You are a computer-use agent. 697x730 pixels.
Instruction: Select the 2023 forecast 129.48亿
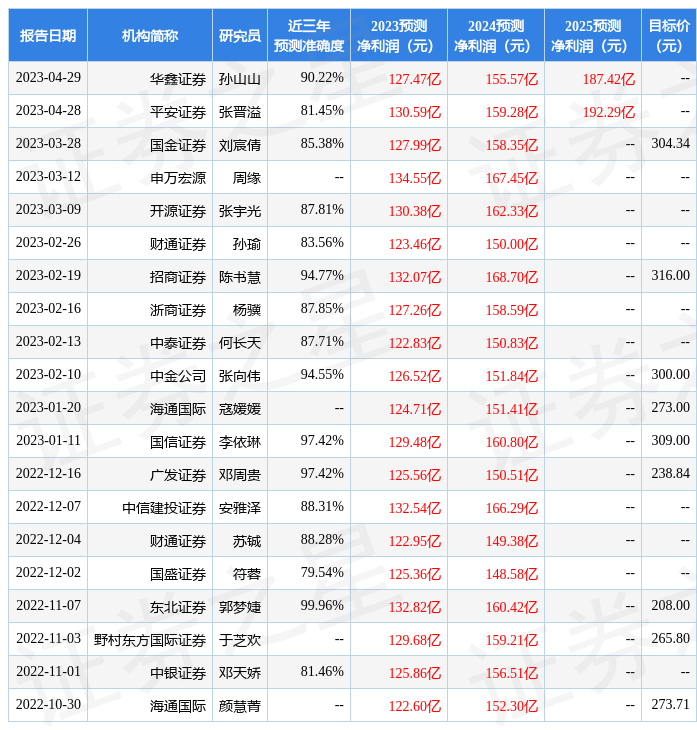[415, 442]
